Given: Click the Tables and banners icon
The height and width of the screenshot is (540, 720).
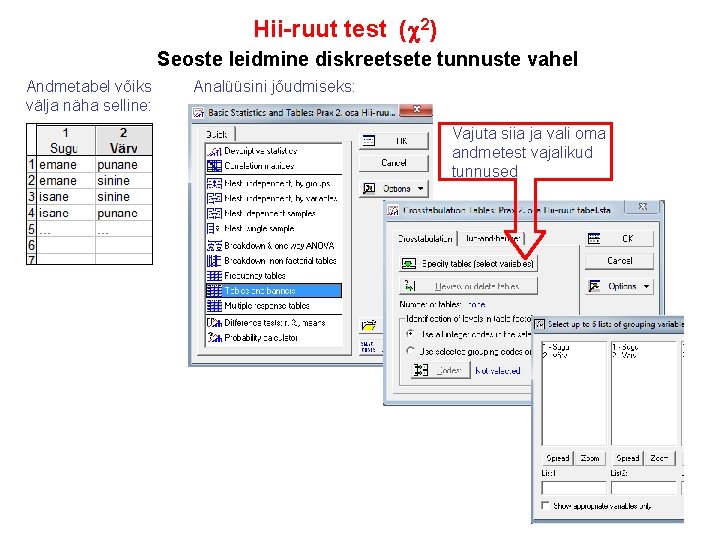Looking at the screenshot, I should [214, 291].
